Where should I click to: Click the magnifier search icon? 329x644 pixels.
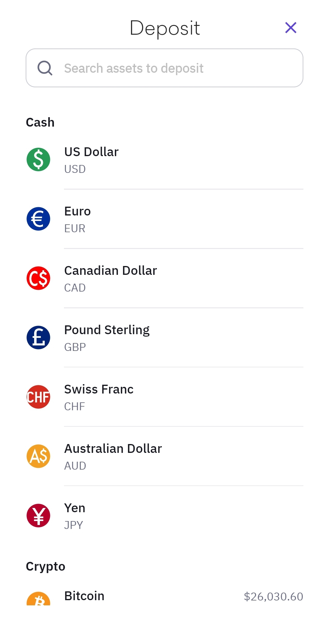pos(45,68)
